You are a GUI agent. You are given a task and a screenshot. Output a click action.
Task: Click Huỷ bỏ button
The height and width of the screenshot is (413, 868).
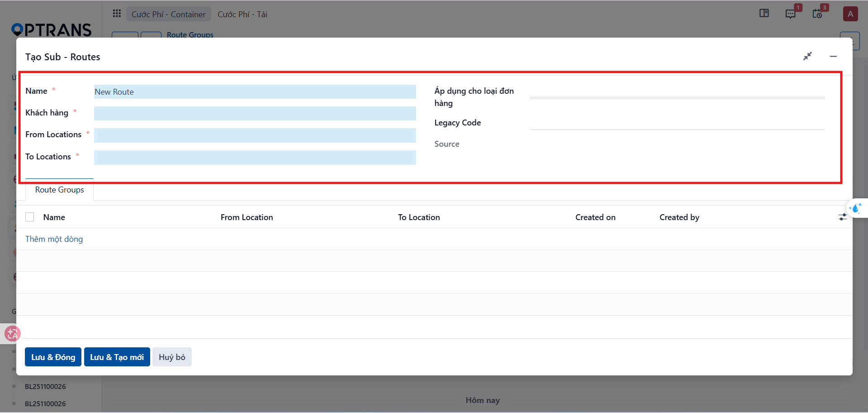click(172, 357)
